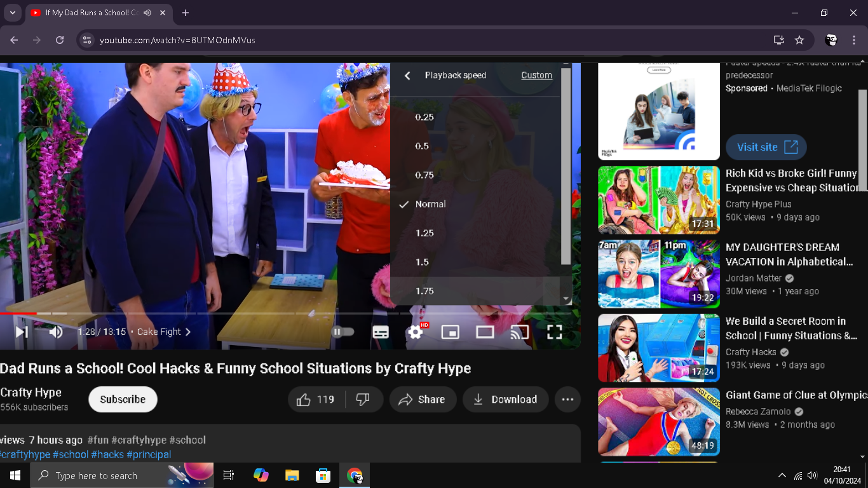Screen dimensions: 868x488
Task: Set playback speed to 1.5
Action: [x=476, y=262]
